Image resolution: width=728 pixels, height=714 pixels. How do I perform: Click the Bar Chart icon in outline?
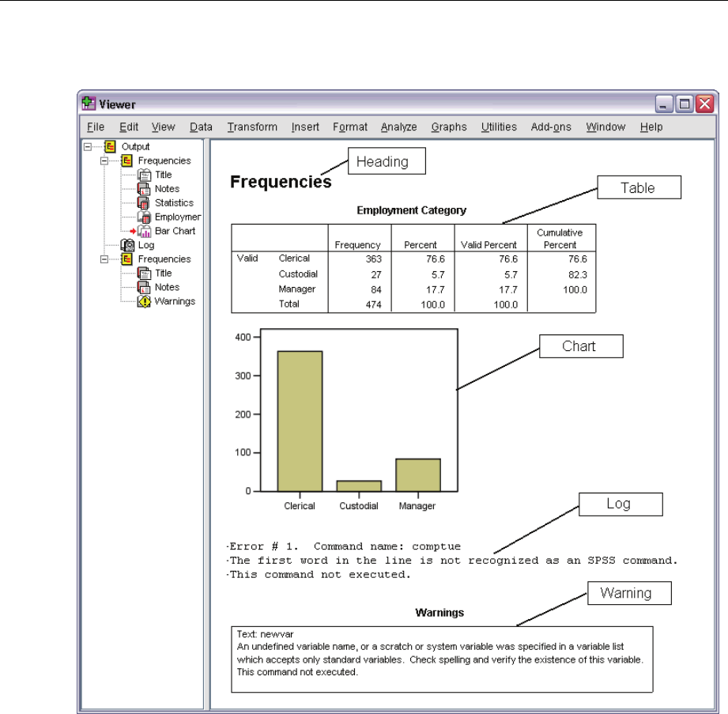pos(144,231)
